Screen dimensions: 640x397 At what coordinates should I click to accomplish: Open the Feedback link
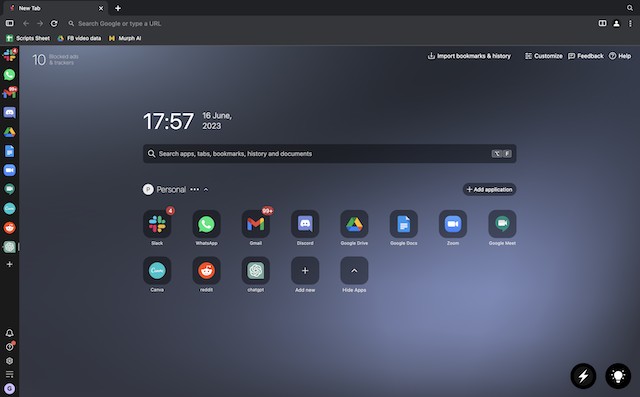586,56
